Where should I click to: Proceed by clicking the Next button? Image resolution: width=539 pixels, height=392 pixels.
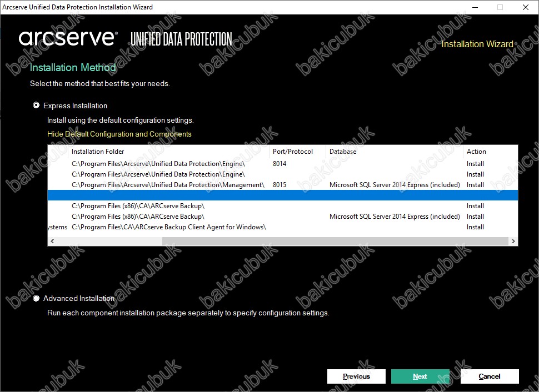[420, 376]
